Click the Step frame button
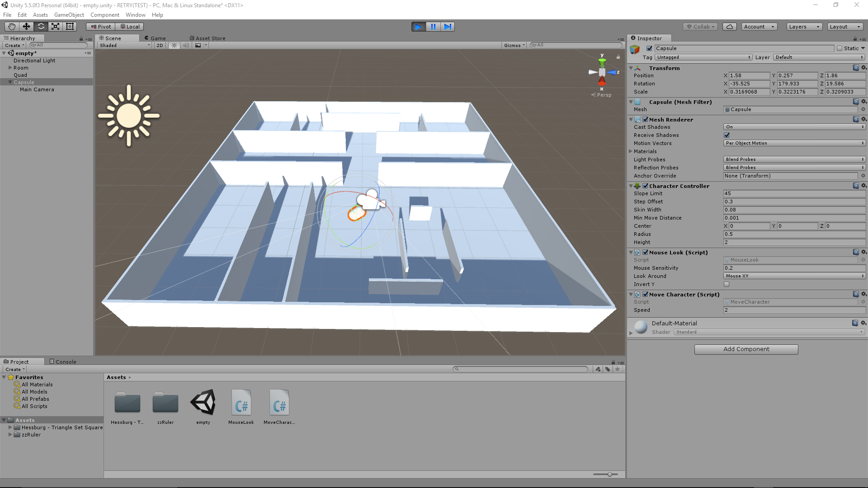The image size is (868, 488). pos(447,27)
